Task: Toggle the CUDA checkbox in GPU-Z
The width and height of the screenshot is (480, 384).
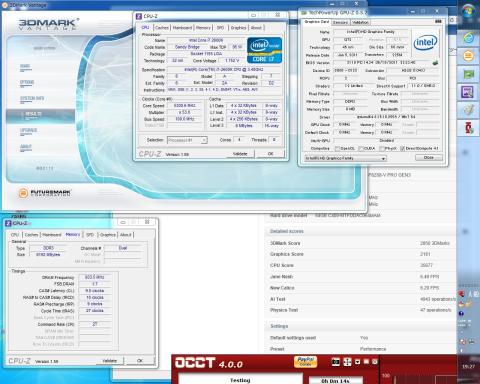Action: pos(360,148)
